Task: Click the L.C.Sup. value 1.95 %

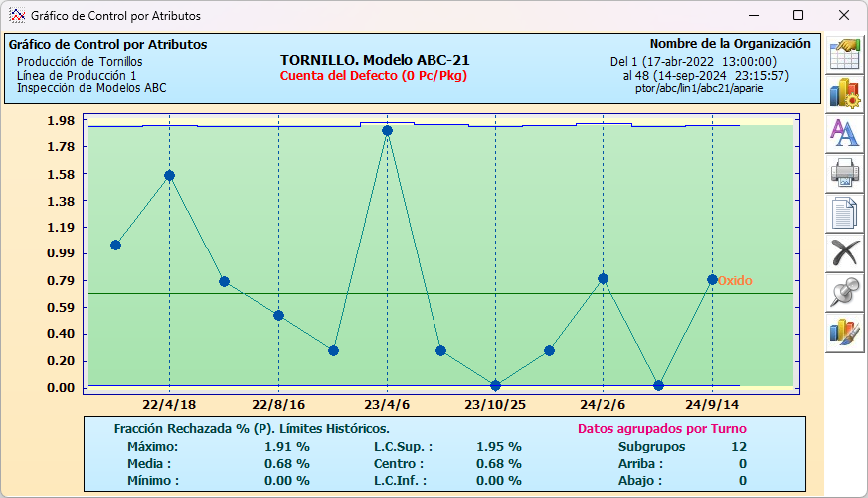Action: pos(498,446)
